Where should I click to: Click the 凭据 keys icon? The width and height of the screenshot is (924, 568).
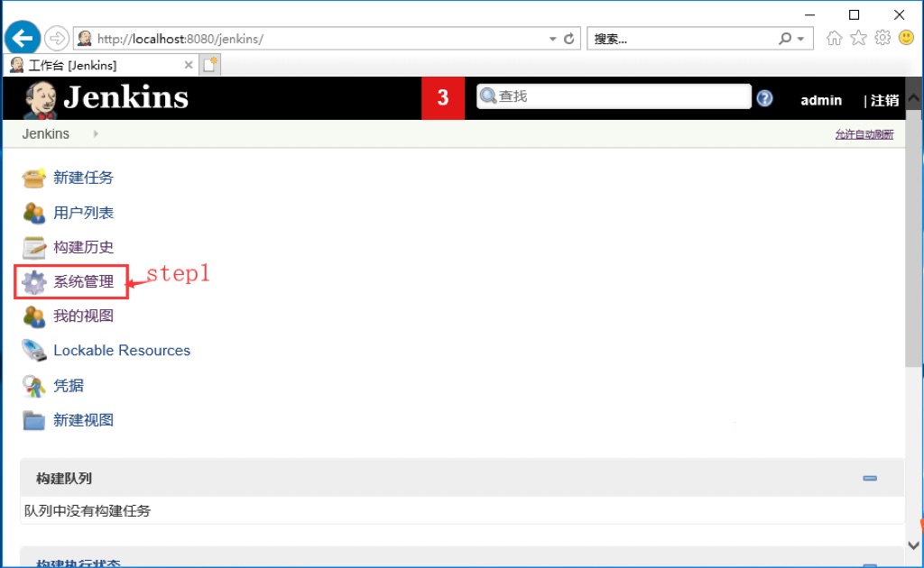[33, 386]
